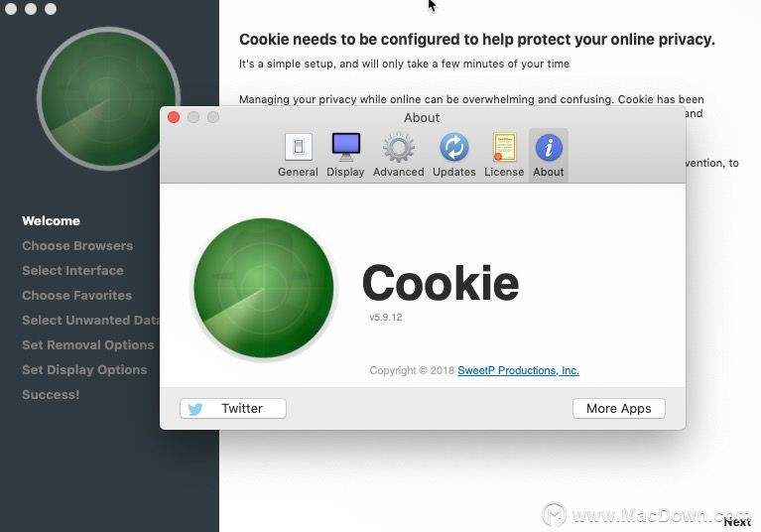This screenshot has width=761, height=532.
Task: Go to the Welcome setup step
Action: pyautogui.click(x=51, y=221)
